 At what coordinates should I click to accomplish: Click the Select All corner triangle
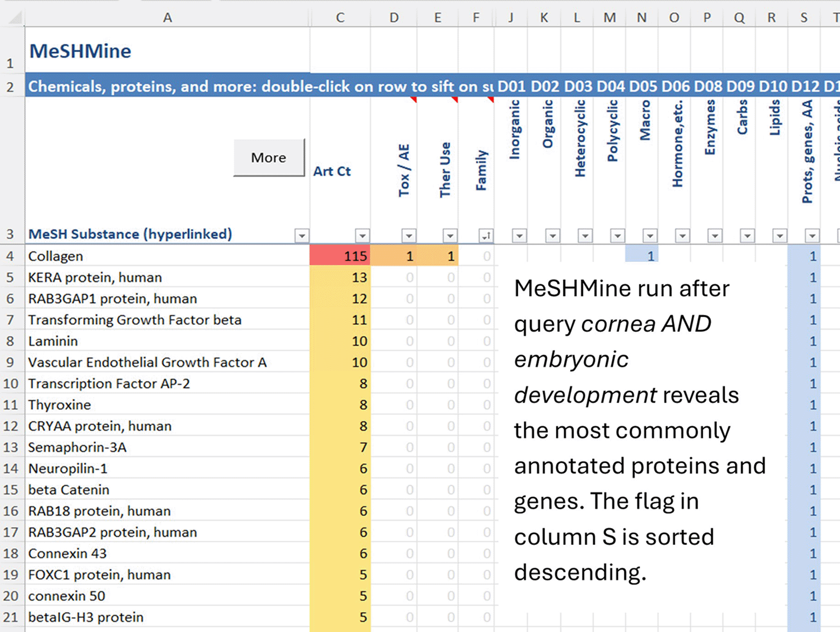(x=14, y=18)
